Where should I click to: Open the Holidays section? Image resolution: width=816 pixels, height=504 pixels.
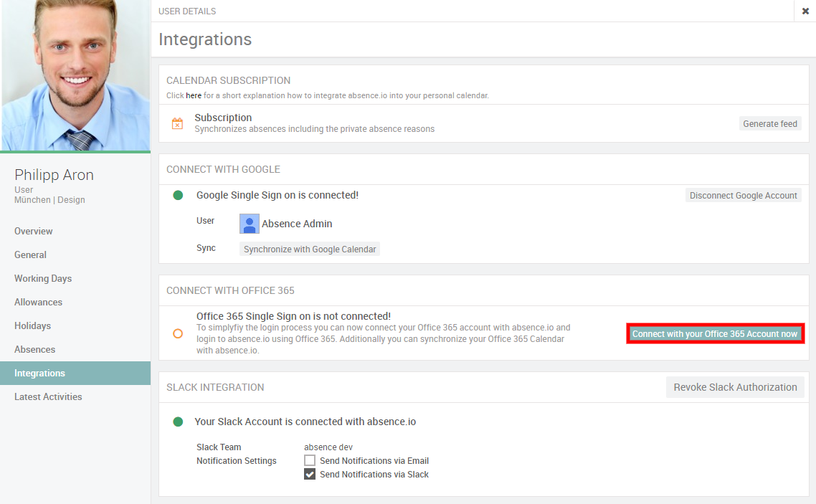click(x=32, y=325)
